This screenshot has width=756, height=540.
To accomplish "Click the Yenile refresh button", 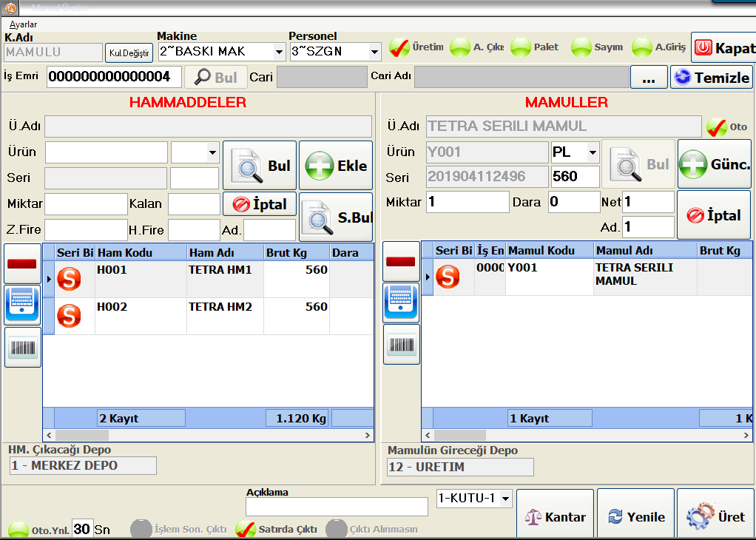I will [x=635, y=516].
